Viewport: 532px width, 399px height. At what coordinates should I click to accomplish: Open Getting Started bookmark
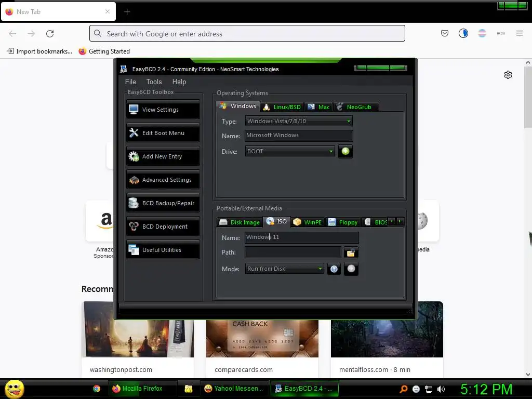104,51
